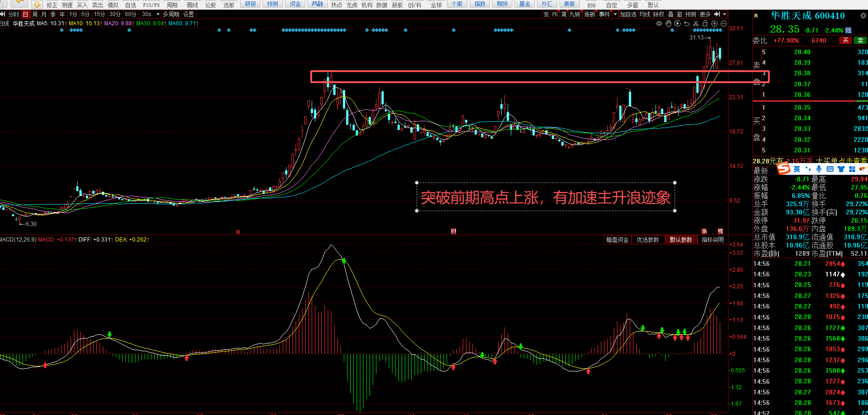
Task: Click the red 榜 marker icon on chart
Action: (x=720, y=231)
